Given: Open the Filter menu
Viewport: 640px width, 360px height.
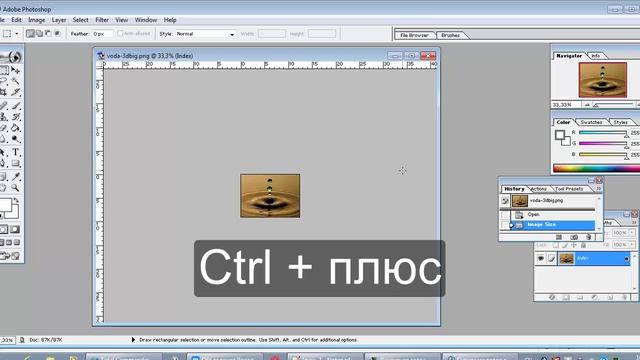Looking at the screenshot, I should (102, 20).
